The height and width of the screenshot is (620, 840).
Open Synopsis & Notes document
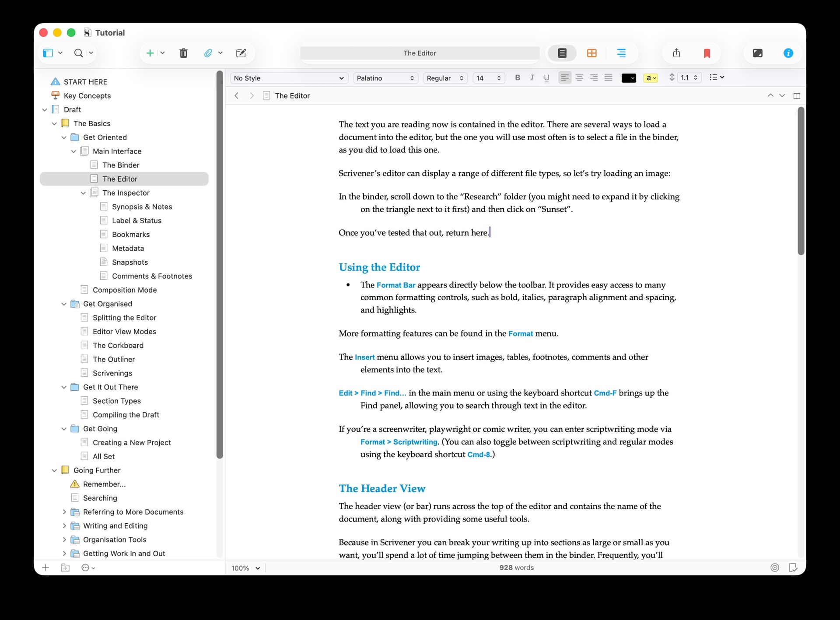(142, 207)
